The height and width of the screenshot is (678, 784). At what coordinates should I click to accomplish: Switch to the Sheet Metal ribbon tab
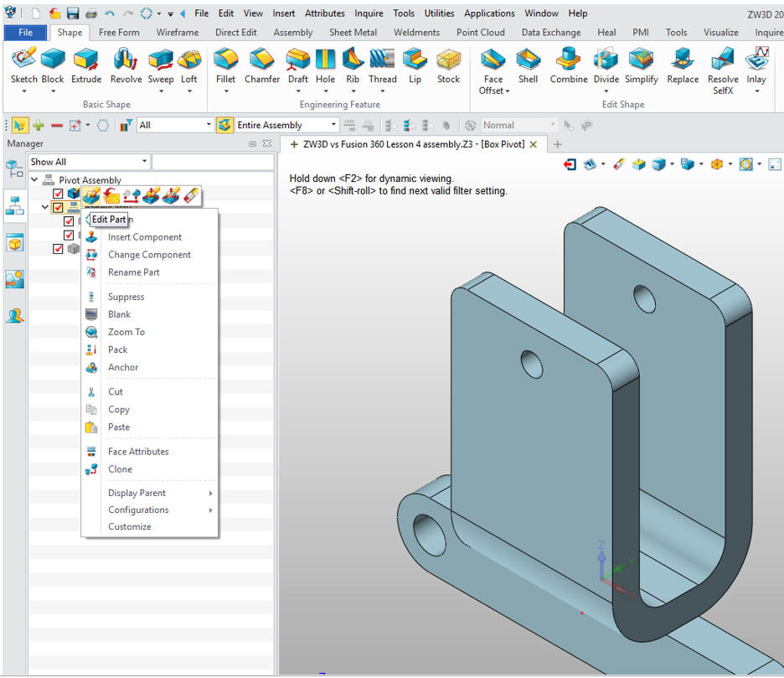pyautogui.click(x=352, y=33)
